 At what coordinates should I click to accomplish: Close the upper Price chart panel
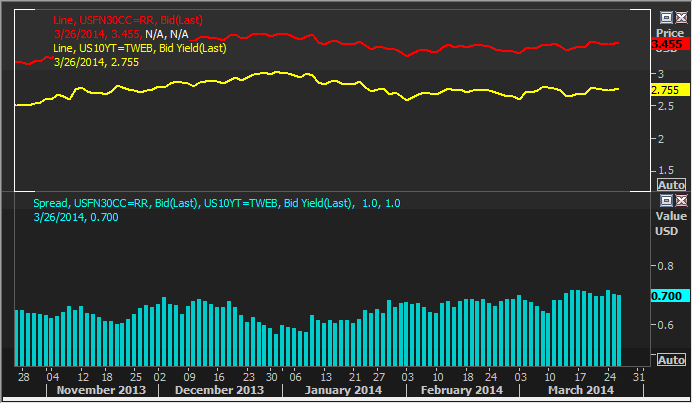680,17
